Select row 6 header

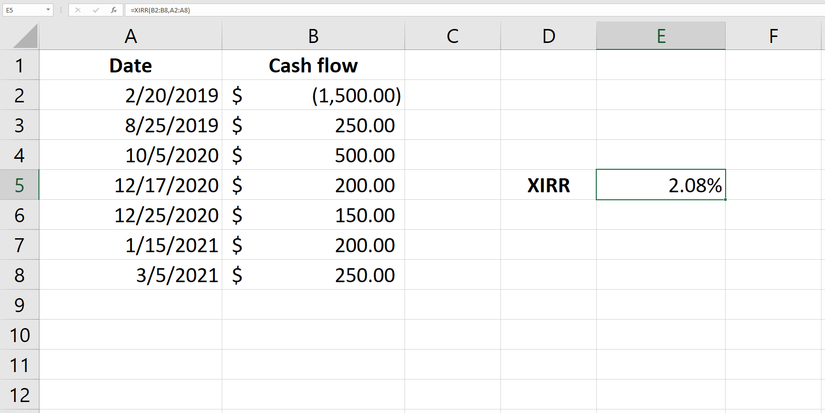coord(19,215)
